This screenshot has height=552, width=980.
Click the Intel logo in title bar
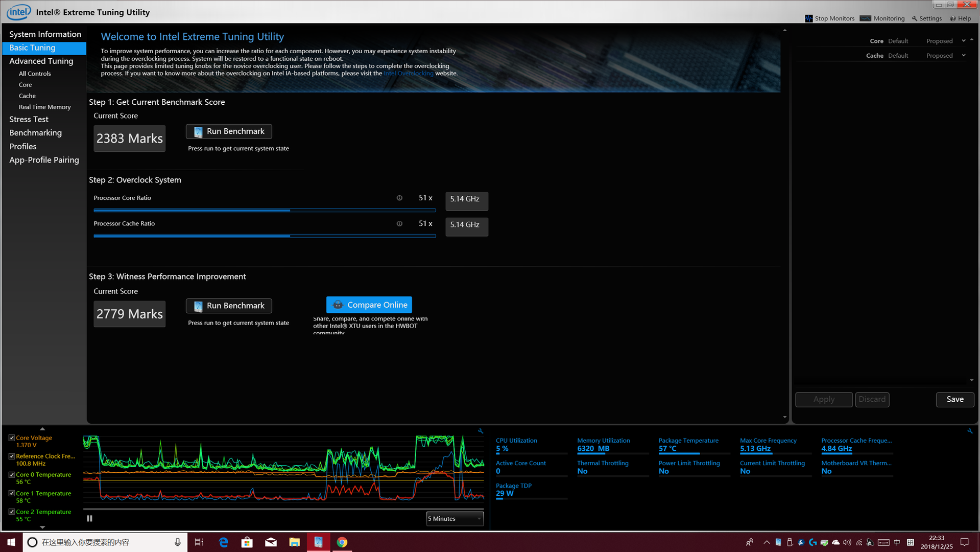pos(18,11)
